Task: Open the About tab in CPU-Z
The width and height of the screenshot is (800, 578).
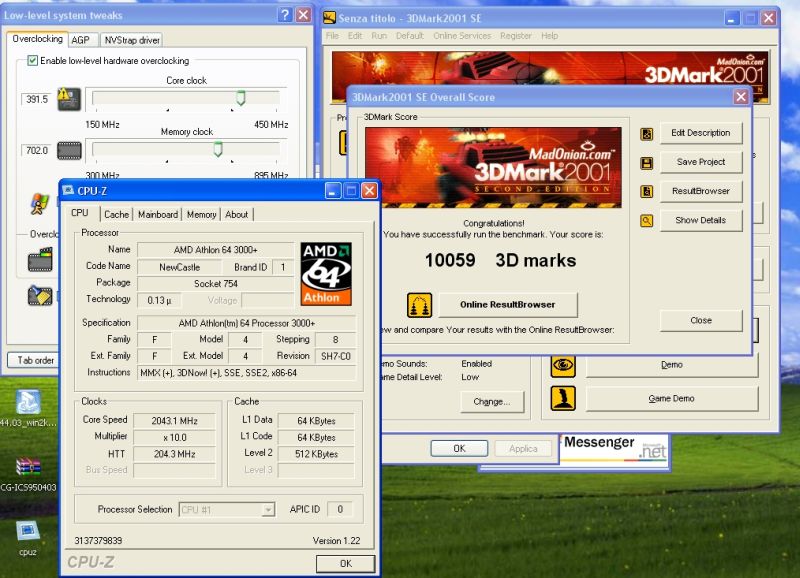Action: [237, 215]
